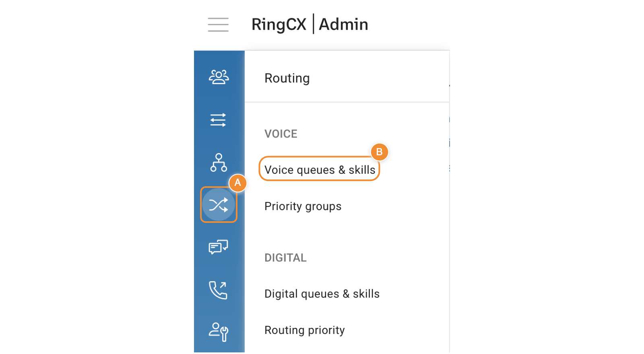Click the Routing panel header
Image resolution: width=644 pixels, height=354 pixels.
click(287, 78)
